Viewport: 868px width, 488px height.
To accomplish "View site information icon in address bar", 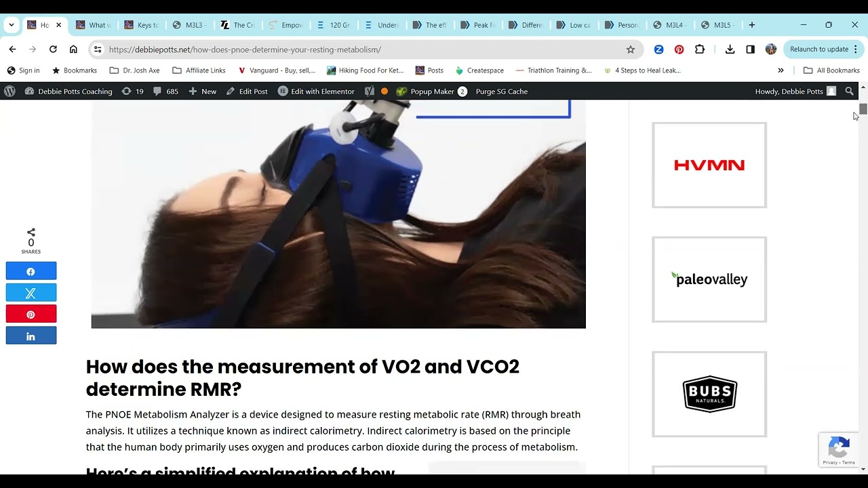I will click(x=98, y=49).
